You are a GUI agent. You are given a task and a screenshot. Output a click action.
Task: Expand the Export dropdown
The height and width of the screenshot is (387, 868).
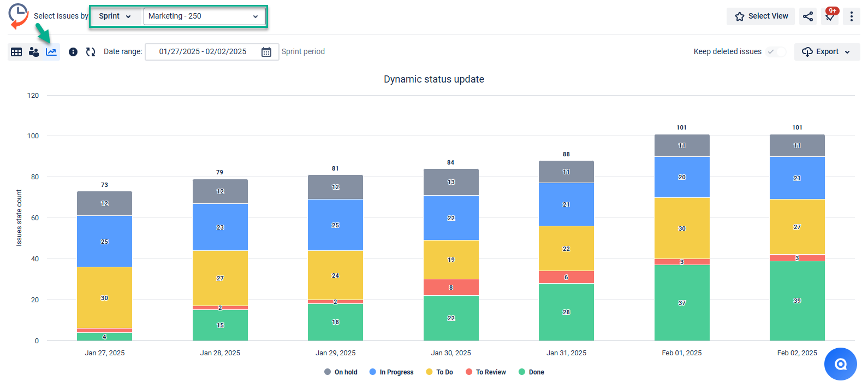[x=827, y=52]
